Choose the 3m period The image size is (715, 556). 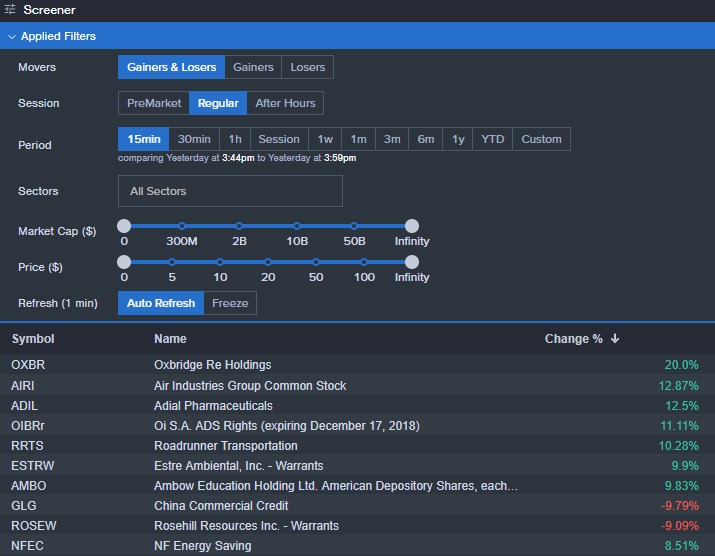pyautogui.click(x=392, y=139)
